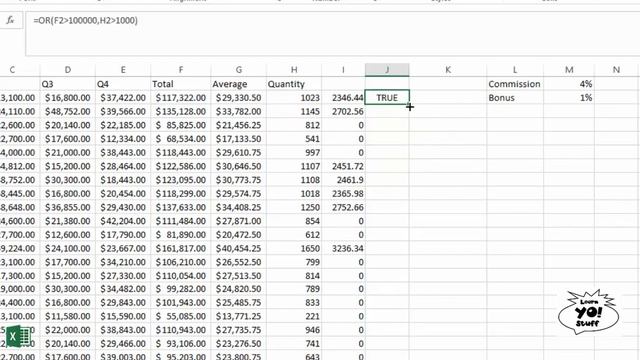
Task: Click the Quantity header cell
Action: tap(294, 84)
